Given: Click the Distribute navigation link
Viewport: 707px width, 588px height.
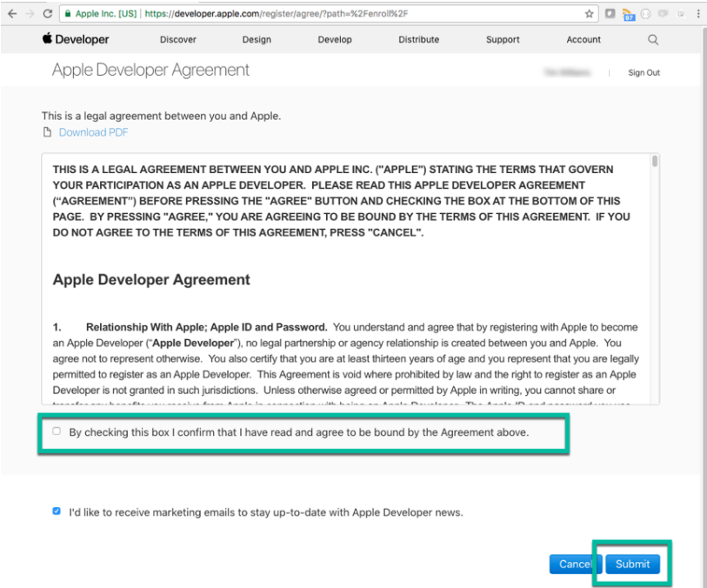Looking at the screenshot, I should pyautogui.click(x=418, y=39).
